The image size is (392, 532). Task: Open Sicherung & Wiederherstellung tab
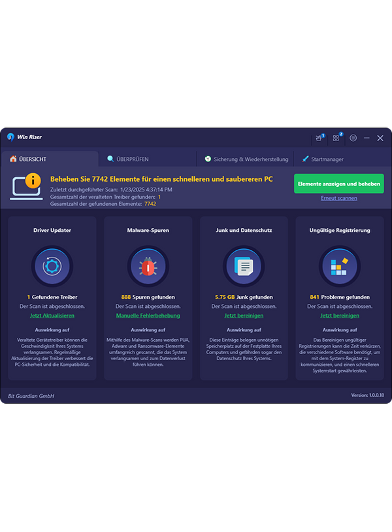[245, 159]
